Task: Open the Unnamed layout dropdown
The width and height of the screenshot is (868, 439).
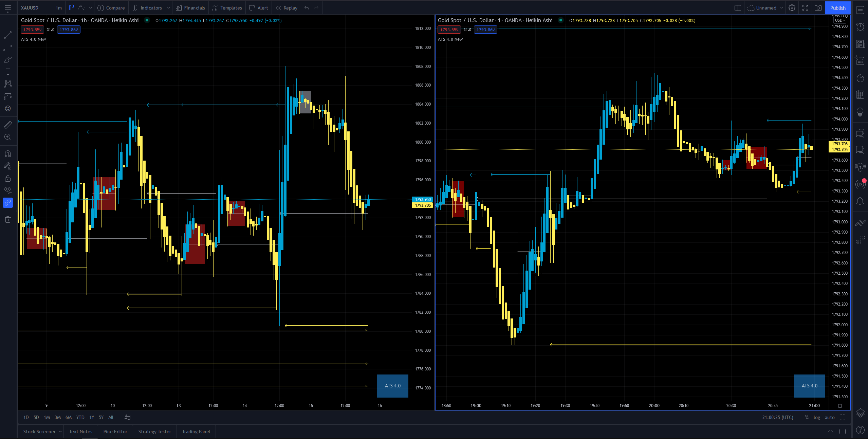Action: point(782,8)
